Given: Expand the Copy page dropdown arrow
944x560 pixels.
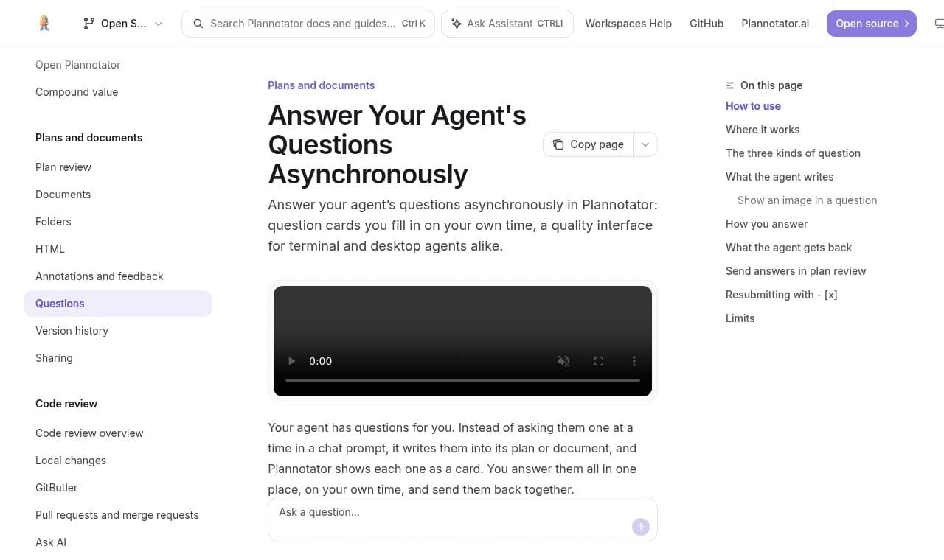Looking at the screenshot, I should pos(645,144).
